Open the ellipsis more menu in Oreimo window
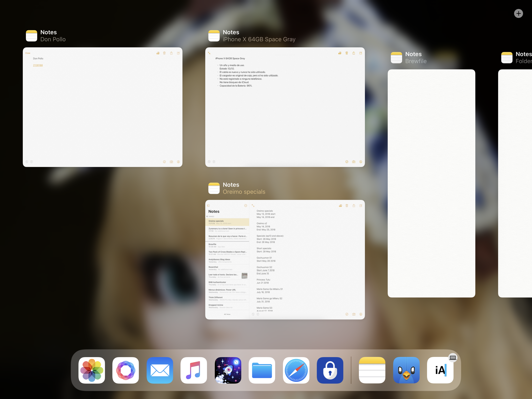The image size is (532, 399). [246, 206]
